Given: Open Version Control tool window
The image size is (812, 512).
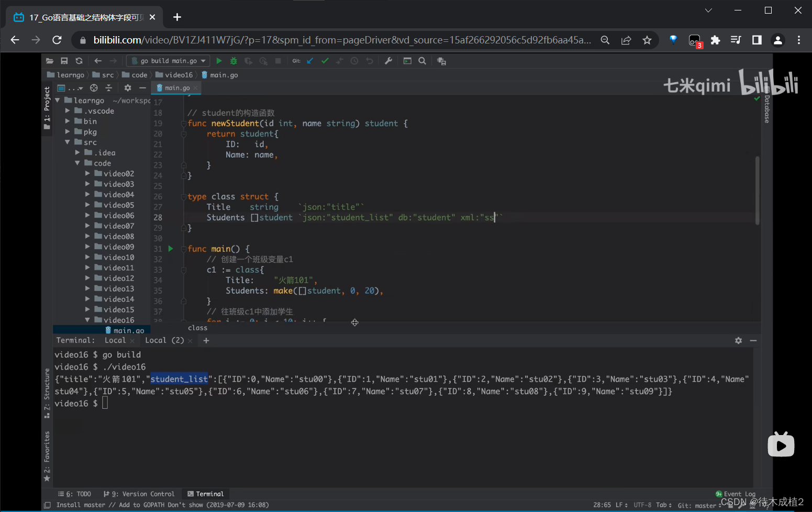Looking at the screenshot, I should tap(139, 494).
